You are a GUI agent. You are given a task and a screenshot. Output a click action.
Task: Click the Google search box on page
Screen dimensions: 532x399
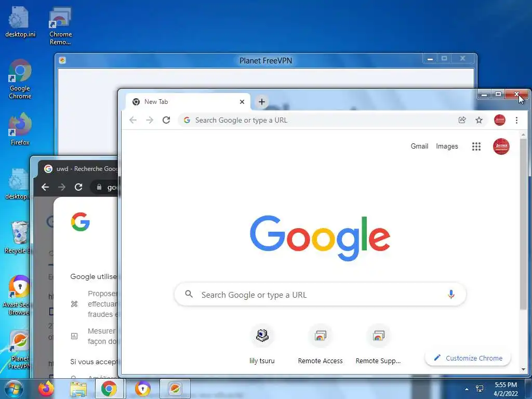(320, 295)
